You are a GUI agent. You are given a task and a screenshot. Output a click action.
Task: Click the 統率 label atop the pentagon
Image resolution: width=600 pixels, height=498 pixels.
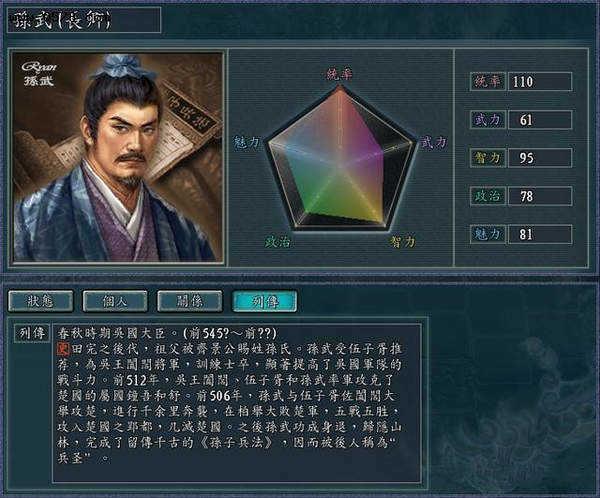click(339, 74)
